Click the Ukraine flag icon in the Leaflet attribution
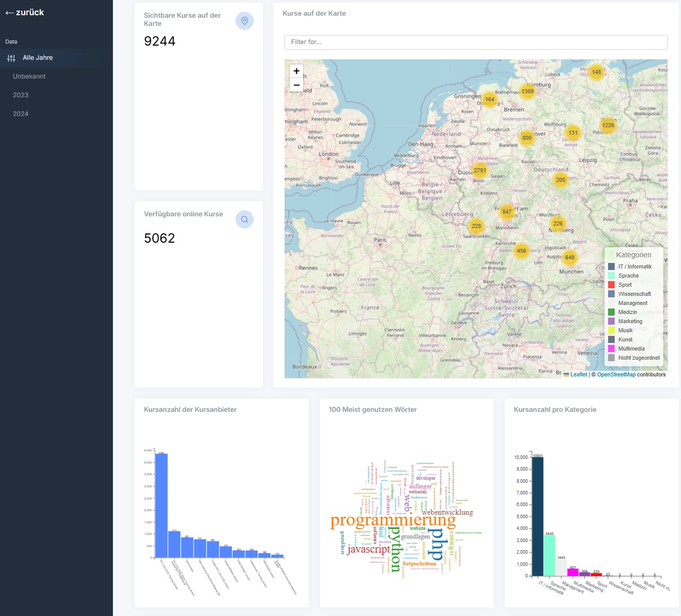 pyautogui.click(x=566, y=374)
